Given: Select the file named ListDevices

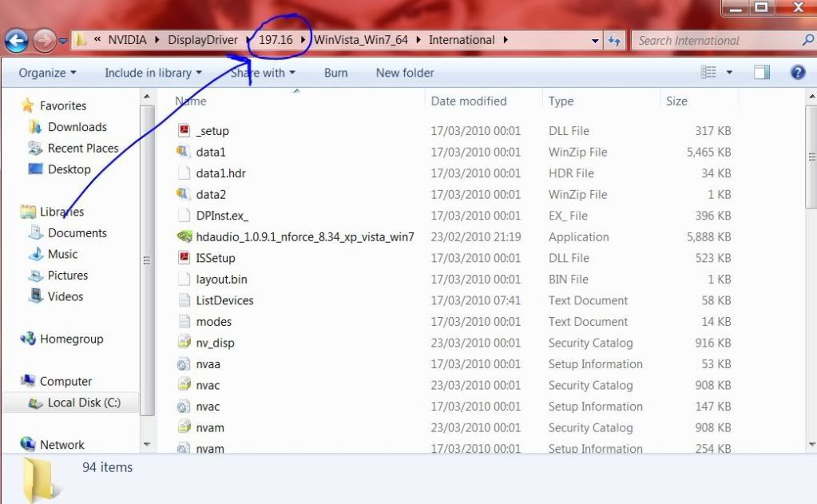Looking at the screenshot, I should 224,301.
